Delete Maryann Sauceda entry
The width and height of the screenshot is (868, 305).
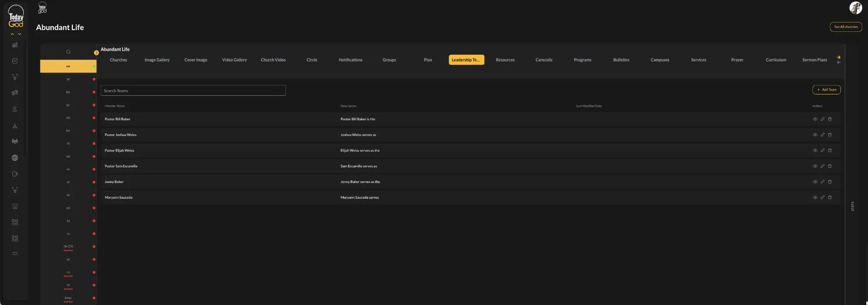[830, 197]
